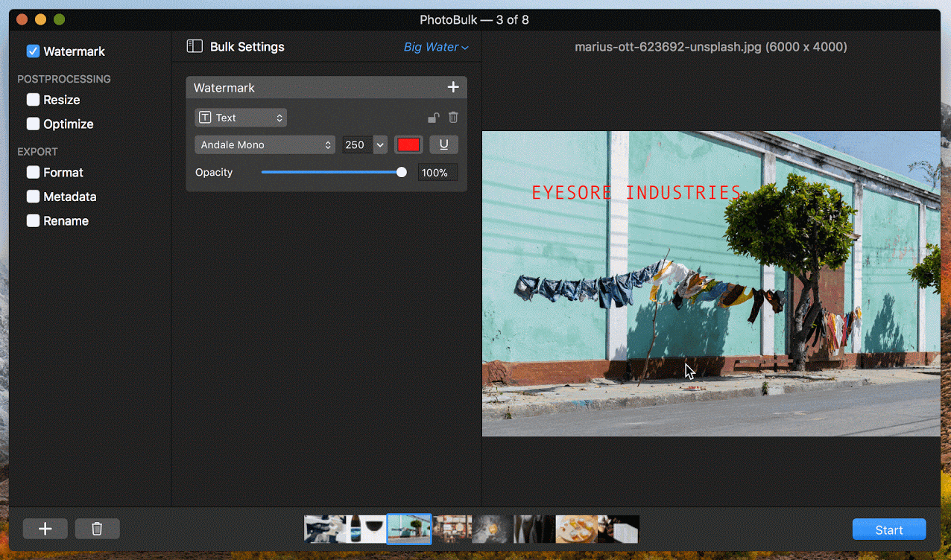The width and height of the screenshot is (951, 560).
Task: Select the last thumbnail with the white cube
Action: (x=619, y=529)
